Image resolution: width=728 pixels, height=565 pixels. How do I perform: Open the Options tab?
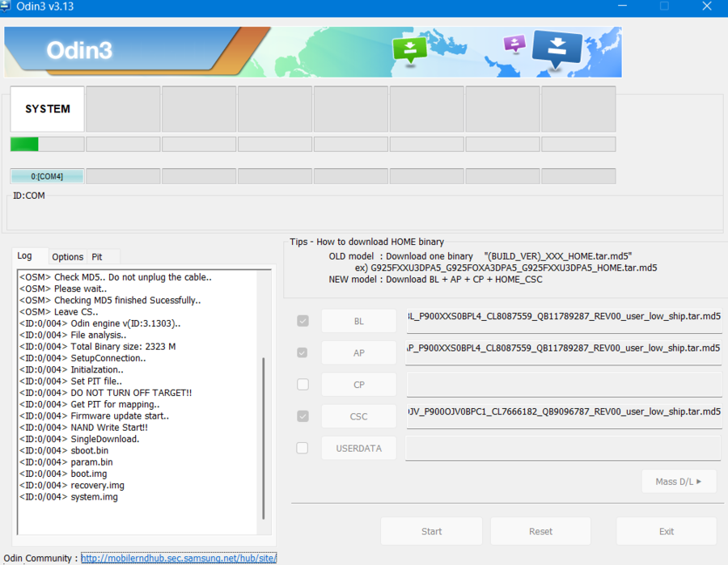click(x=68, y=257)
